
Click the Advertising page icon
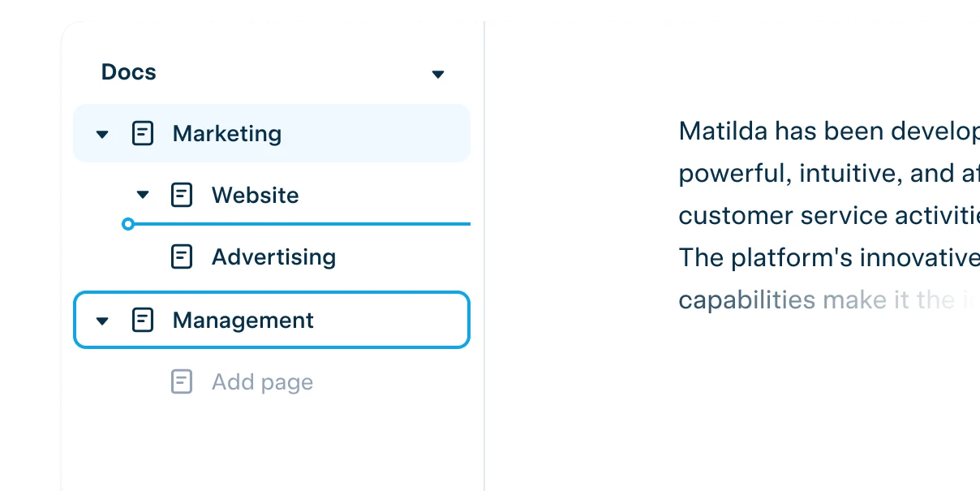click(182, 256)
